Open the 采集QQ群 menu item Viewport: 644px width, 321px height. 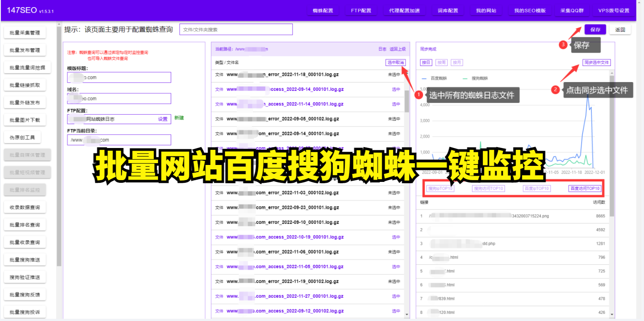[x=571, y=11]
